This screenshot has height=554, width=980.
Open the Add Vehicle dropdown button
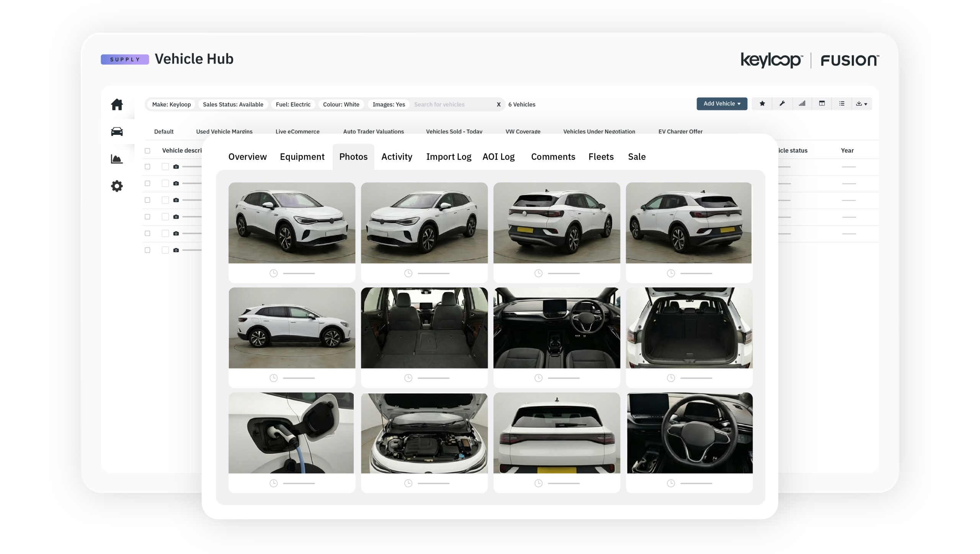coord(722,104)
